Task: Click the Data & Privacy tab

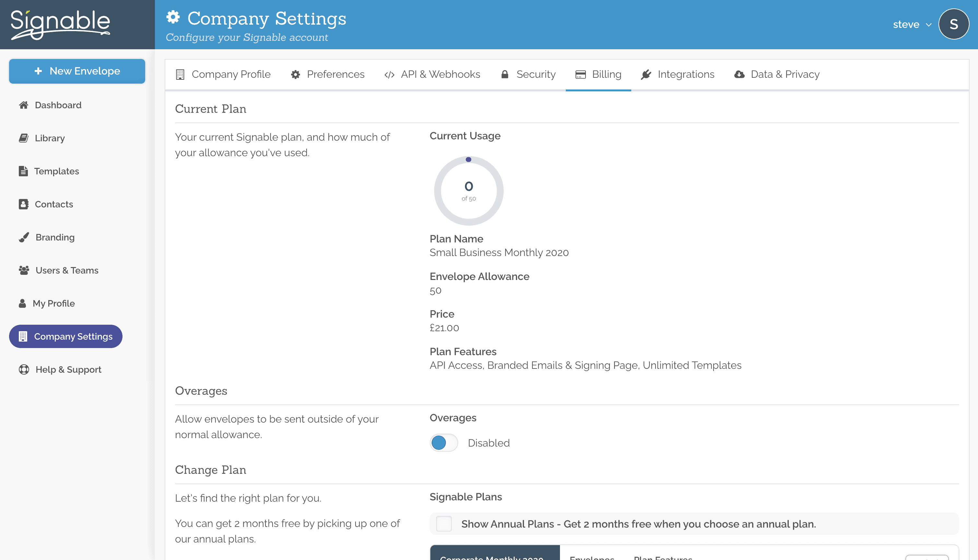Action: coord(785,74)
